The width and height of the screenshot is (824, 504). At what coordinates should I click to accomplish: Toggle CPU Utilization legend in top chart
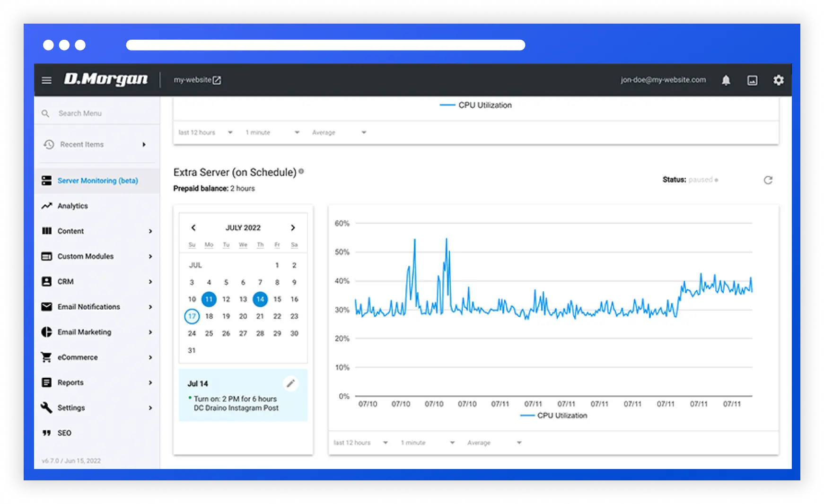tap(475, 105)
